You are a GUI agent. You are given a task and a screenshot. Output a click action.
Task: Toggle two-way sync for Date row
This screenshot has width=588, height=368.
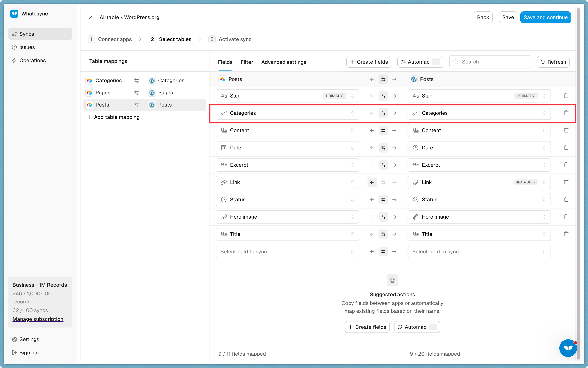click(x=383, y=148)
